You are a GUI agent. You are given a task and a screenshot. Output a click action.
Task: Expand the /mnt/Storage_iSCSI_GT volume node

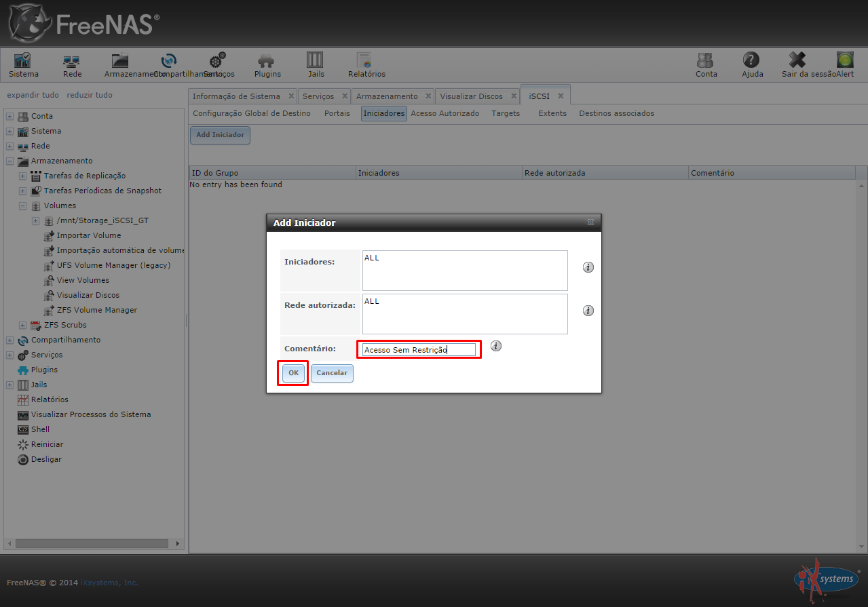36,220
